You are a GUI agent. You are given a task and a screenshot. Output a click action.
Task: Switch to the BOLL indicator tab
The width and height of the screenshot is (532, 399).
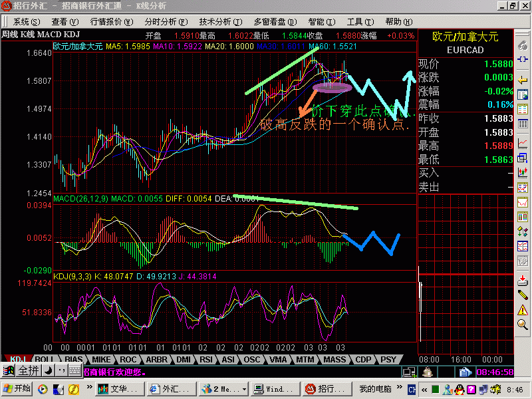tap(45, 360)
